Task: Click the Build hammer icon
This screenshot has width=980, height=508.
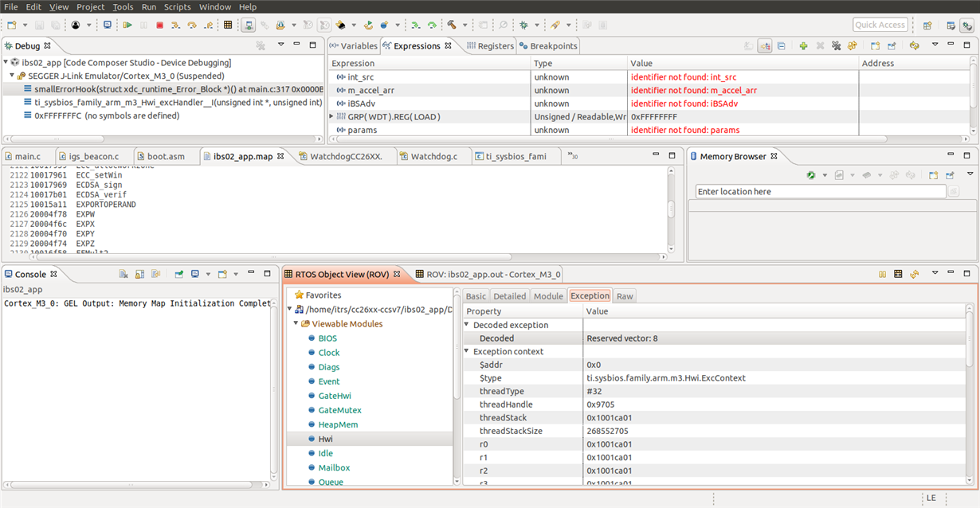Action: coord(452,25)
